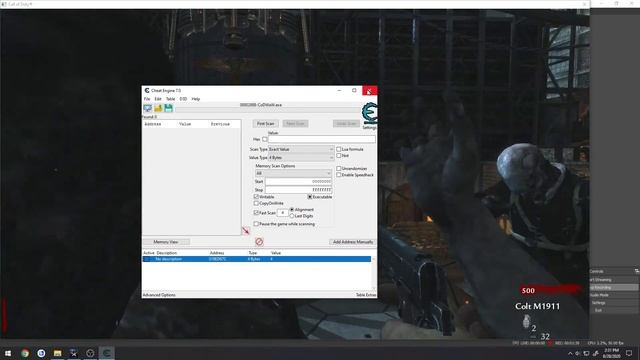The width and height of the screenshot is (640, 360).
Task: Toggle the Fast Scan checkbox
Action: pyautogui.click(x=256, y=213)
